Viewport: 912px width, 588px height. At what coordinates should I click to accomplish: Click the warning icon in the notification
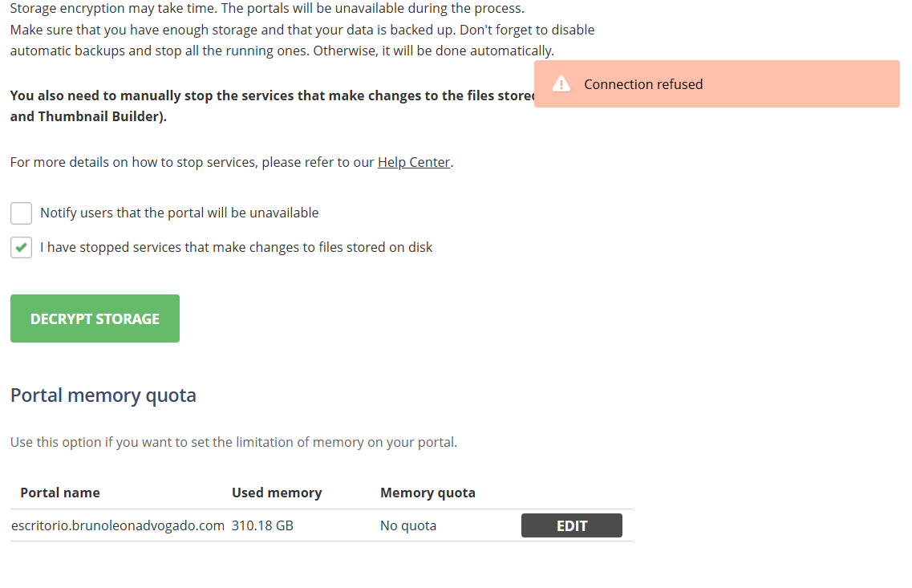coord(561,84)
